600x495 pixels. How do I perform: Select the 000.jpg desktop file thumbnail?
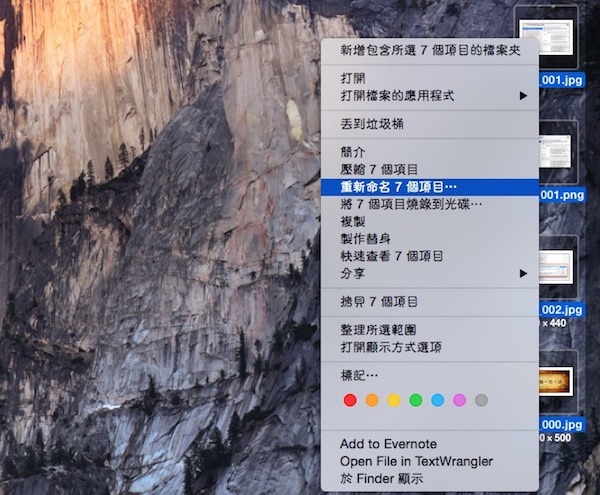(x=556, y=382)
